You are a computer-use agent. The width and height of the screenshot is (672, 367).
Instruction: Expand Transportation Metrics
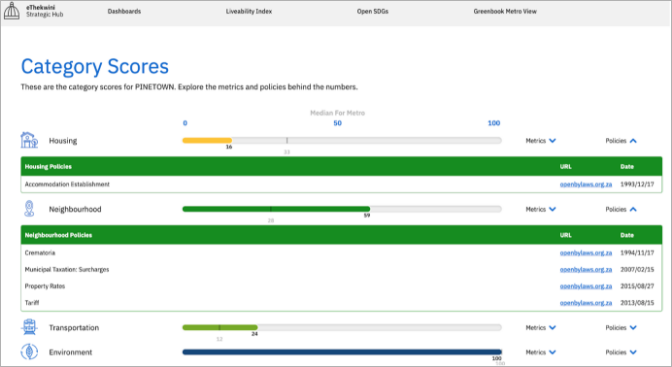(x=540, y=328)
